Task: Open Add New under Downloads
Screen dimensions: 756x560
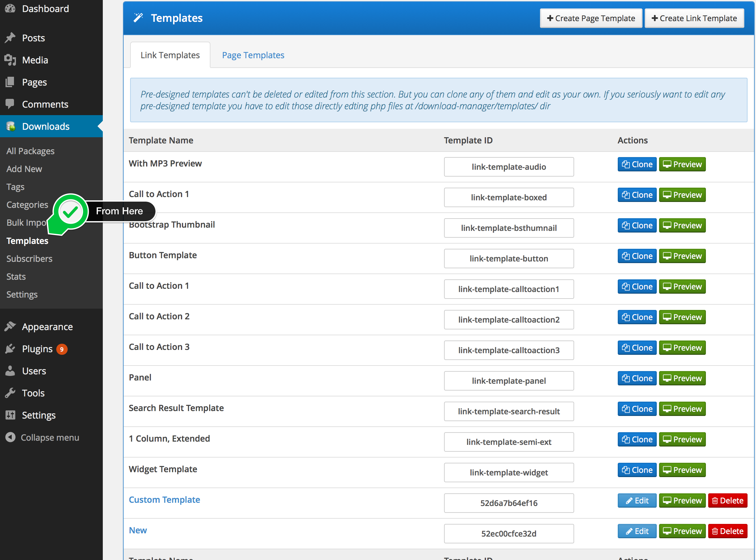Action: [x=24, y=169]
